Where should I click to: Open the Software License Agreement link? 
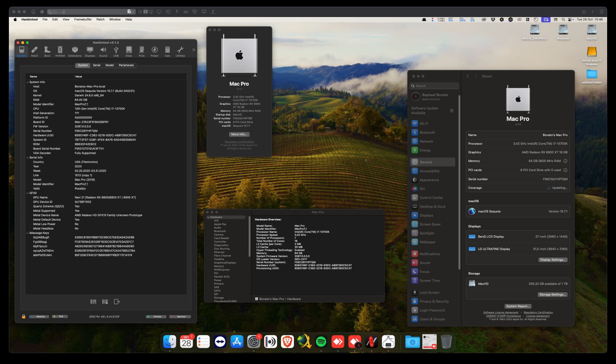click(500, 312)
